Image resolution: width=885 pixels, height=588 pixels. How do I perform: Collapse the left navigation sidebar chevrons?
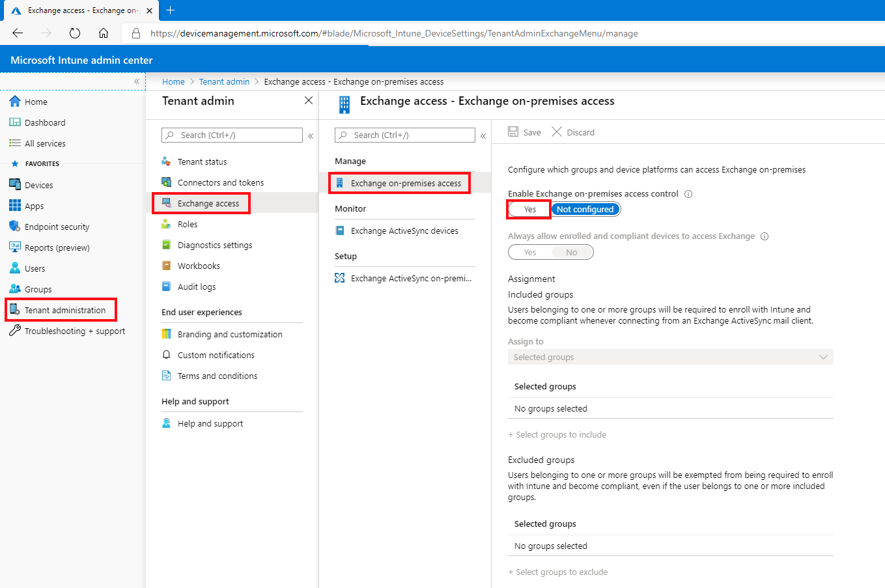(x=137, y=81)
